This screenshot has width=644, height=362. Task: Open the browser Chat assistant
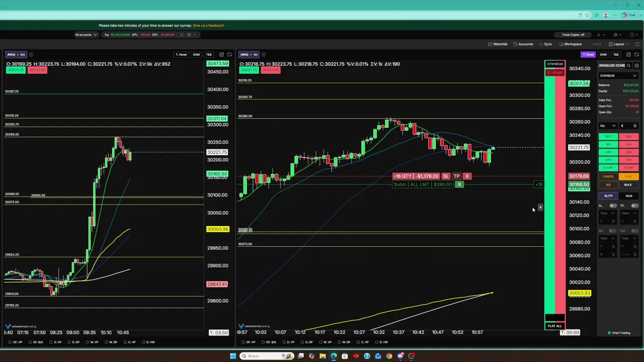(628, 15)
